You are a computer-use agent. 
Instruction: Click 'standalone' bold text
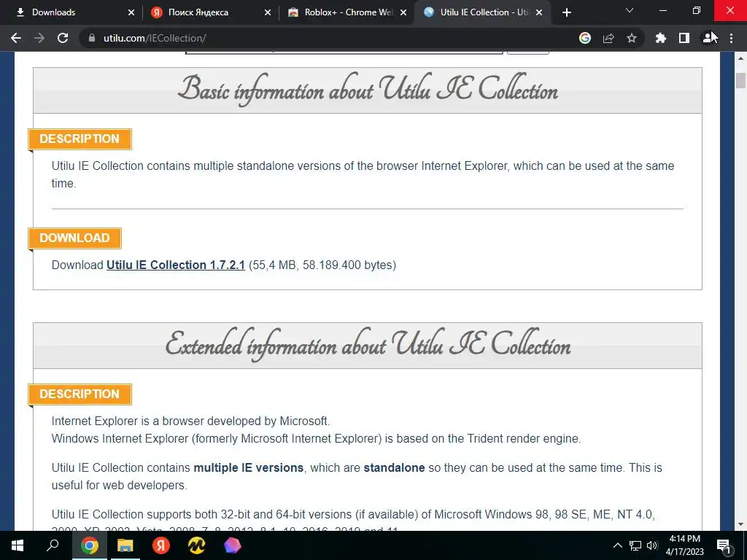pyautogui.click(x=394, y=467)
